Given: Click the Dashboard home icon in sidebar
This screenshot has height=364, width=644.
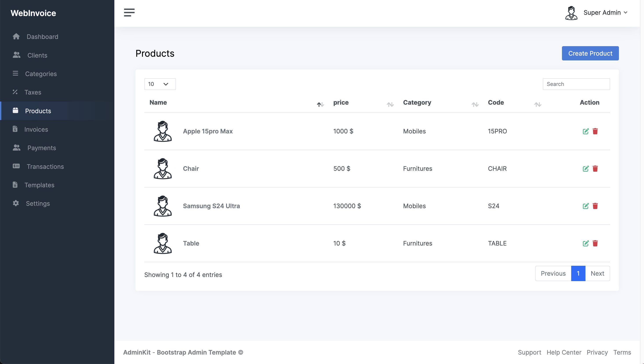Looking at the screenshot, I should click(x=16, y=36).
